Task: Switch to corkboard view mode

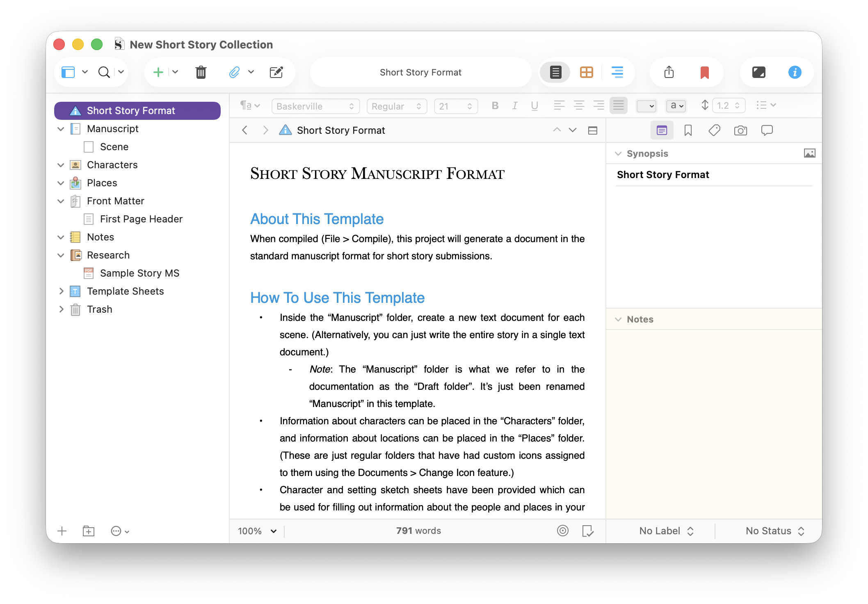Action: pos(586,72)
